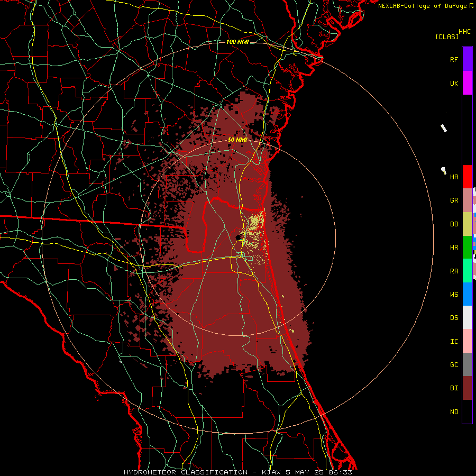Screen dimensions: 476x476
Task: Select the pink IC legend swatch
Action: [x=467, y=341]
